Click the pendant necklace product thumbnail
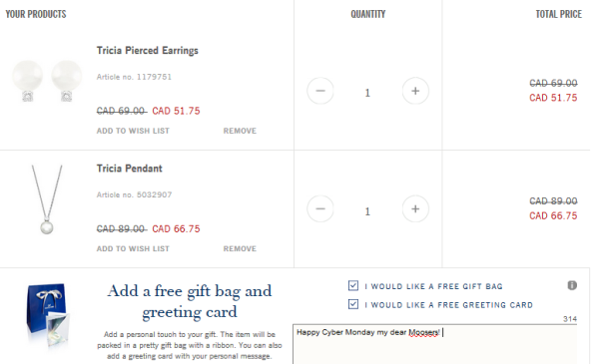The width and height of the screenshot is (594, 364). click(x=47, y=199)
